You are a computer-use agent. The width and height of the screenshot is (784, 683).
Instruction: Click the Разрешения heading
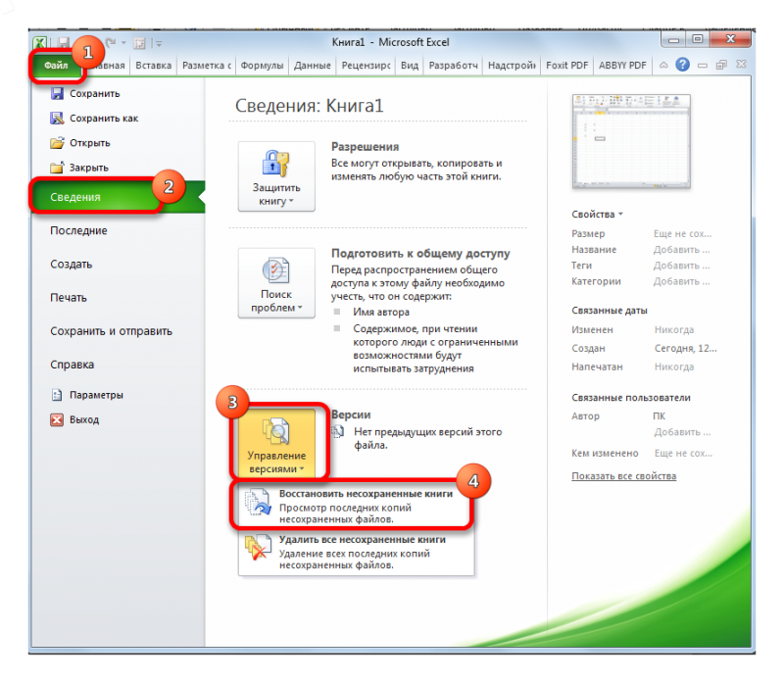(365, 147)
